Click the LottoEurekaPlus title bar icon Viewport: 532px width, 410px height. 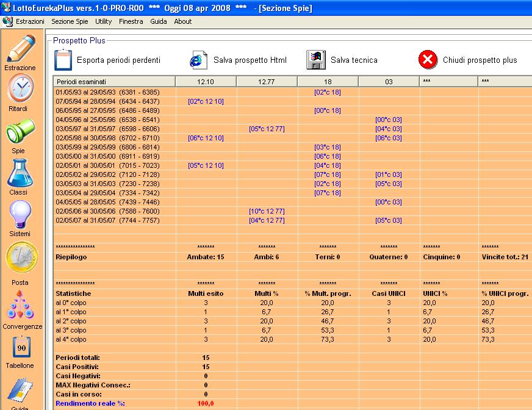[5, 7]
